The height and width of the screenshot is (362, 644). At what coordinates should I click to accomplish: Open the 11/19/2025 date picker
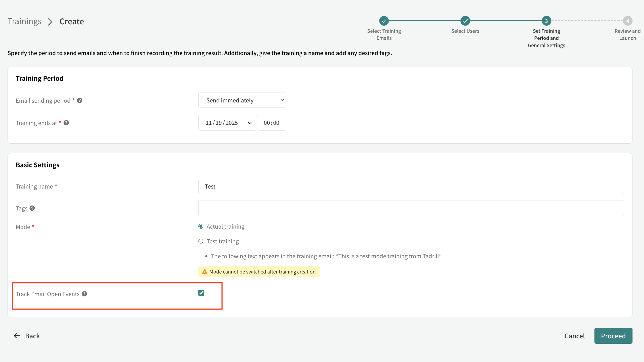tap(227, 123)
